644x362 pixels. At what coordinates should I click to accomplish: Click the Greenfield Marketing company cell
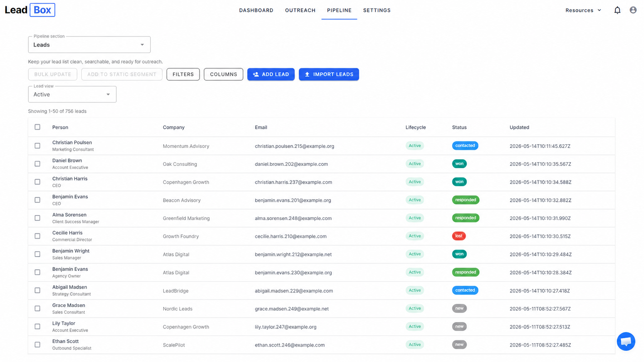186,218
